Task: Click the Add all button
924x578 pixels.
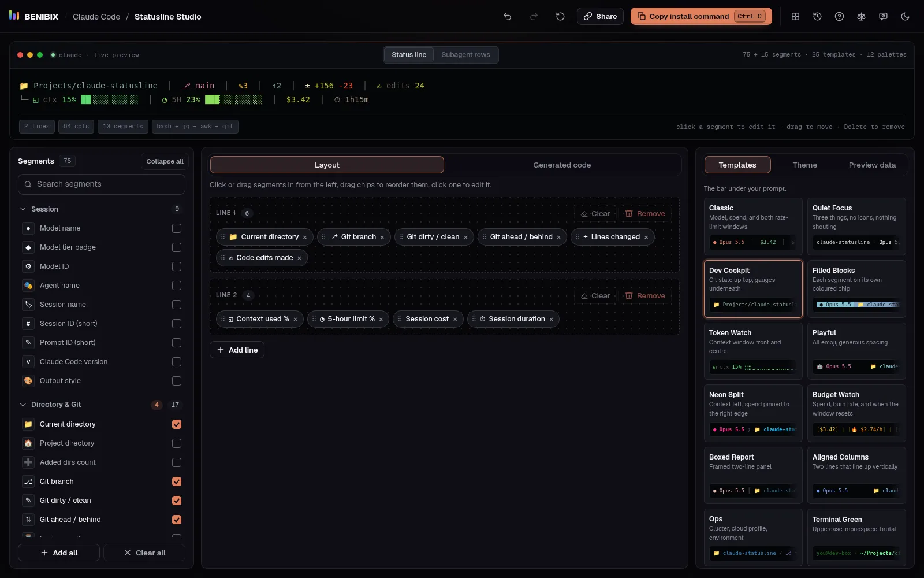Action: (x=59, y=553)
